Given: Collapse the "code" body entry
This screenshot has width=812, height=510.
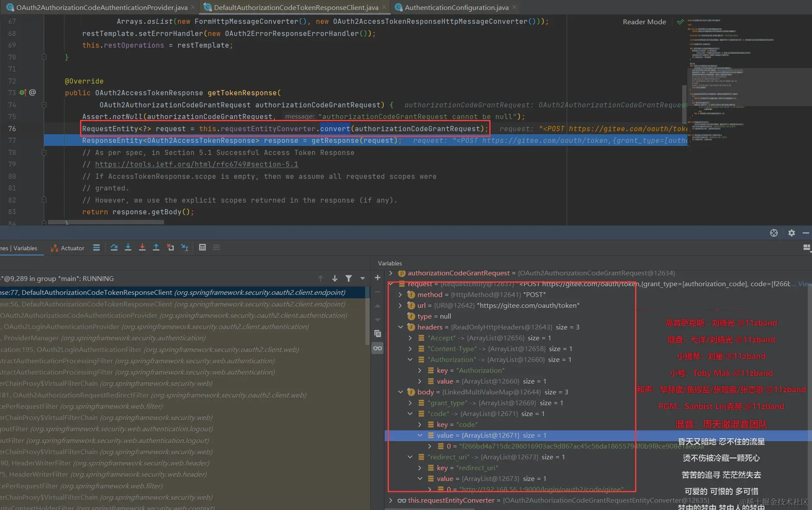Looking at the screenshot, I should coord(410,413).
